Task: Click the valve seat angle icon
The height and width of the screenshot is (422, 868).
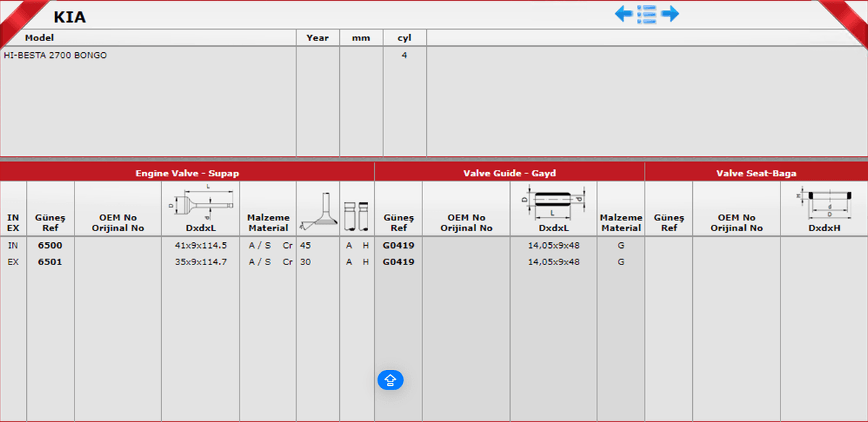Action: [x=318, y=212]
